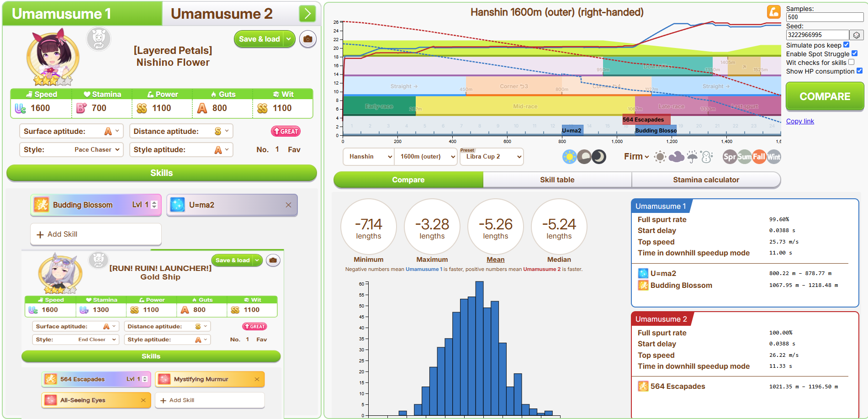The image size is (868, 419).
Task: Toggle Simulate pos keep checkbox
Action: pyautogui.click(x=846, y=45)
